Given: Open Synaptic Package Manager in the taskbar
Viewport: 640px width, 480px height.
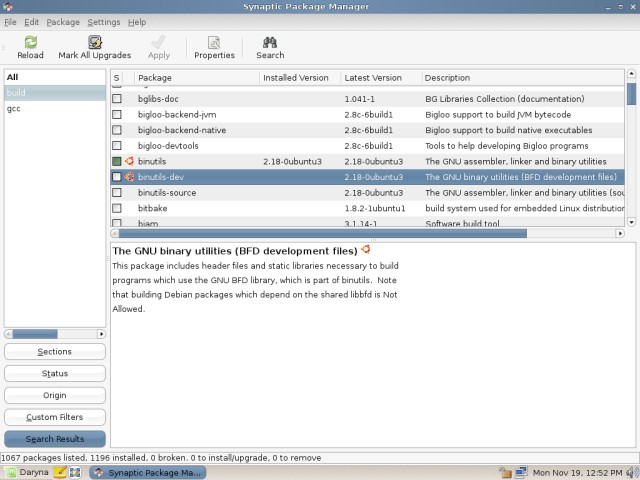Looking at the screenshot, I should 148,472.
